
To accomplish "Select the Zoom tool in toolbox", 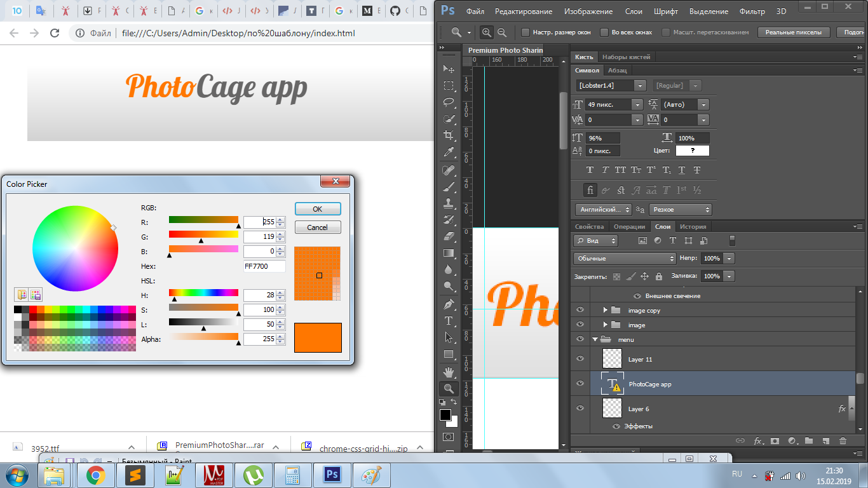I will pos(449,388).
